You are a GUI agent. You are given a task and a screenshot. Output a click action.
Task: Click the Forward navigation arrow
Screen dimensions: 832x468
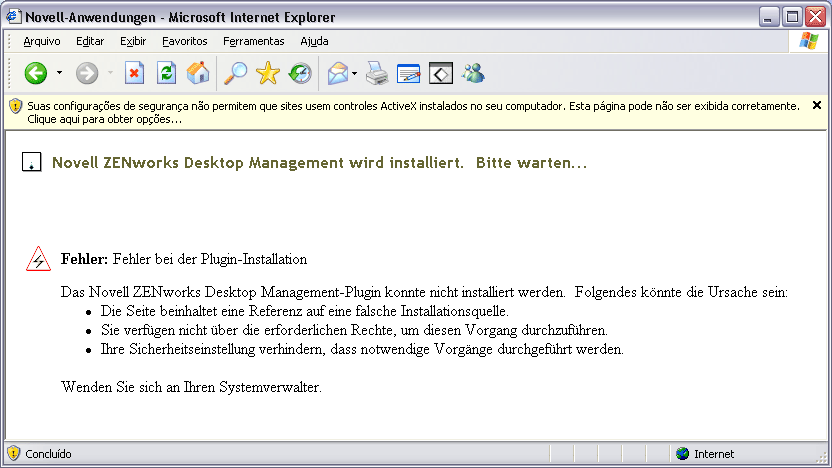tap(86, 73)
